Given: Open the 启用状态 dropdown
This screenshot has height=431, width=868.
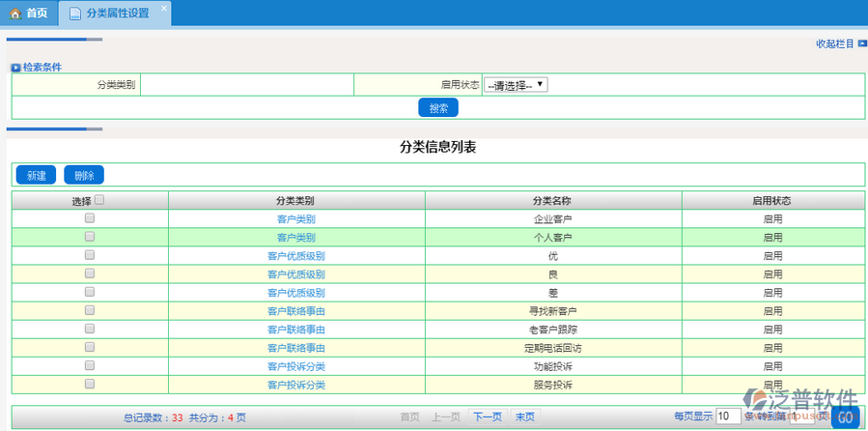Looking at the screenshot, I should click(x=516, y=85).
